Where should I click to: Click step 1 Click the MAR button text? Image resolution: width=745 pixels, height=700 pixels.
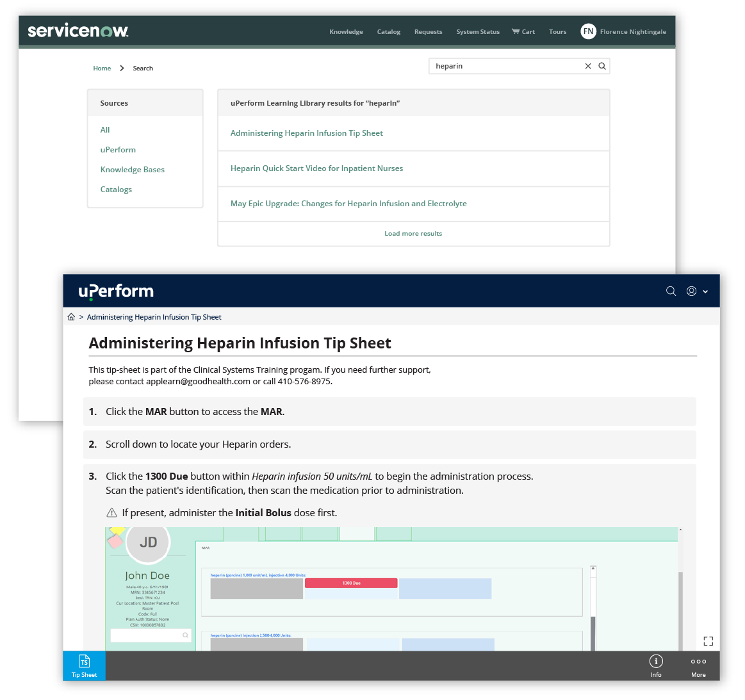point(195,412)
